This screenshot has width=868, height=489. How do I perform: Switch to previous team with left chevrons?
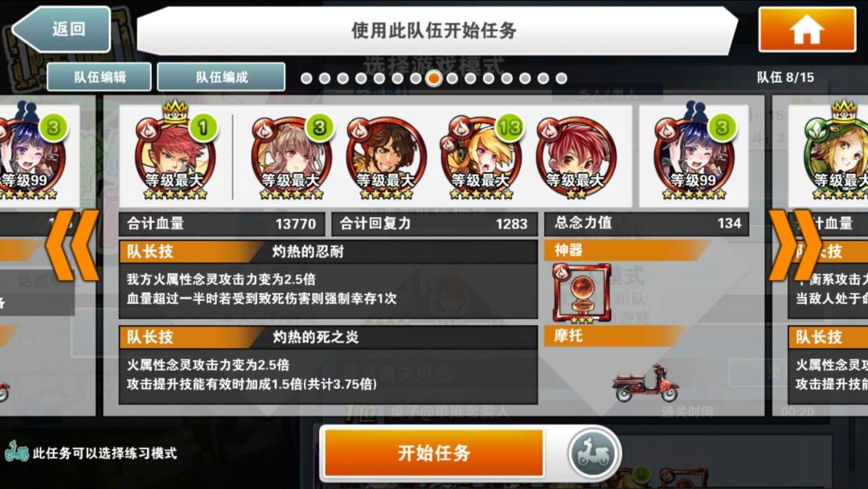(x=72, y=244)
